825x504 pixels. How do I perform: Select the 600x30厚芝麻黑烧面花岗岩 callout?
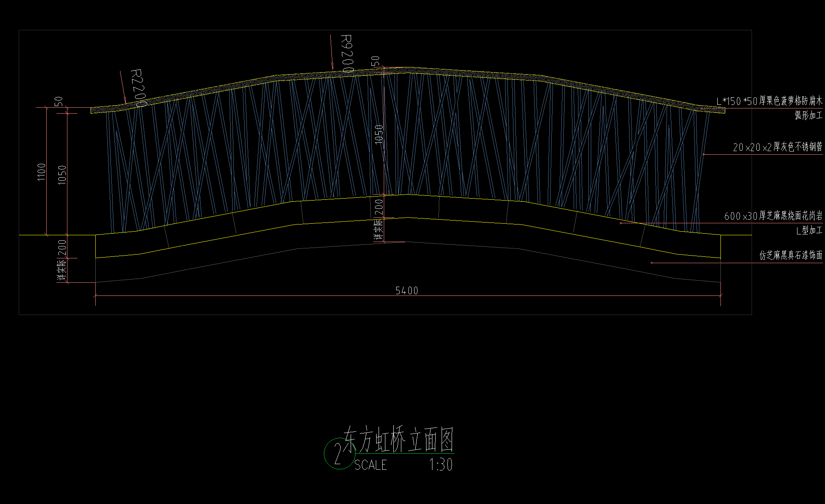(775, 217)
